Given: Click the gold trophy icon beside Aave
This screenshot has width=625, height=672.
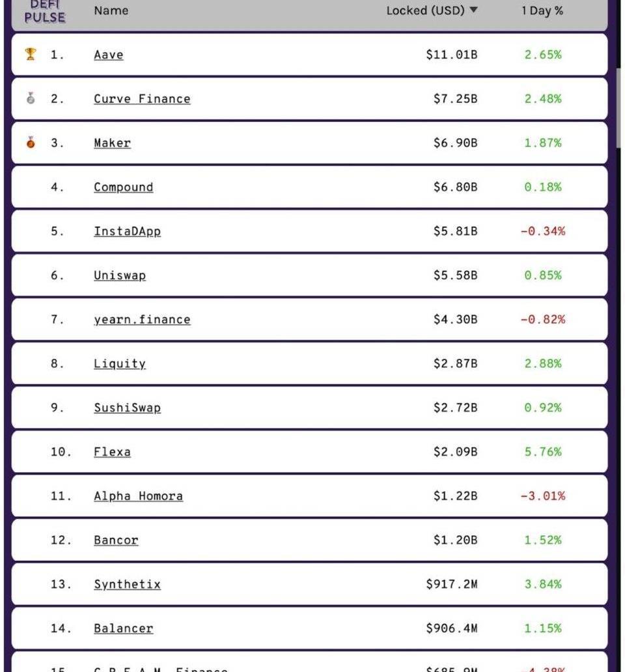Looking at the screenshot, I should 31,54.
